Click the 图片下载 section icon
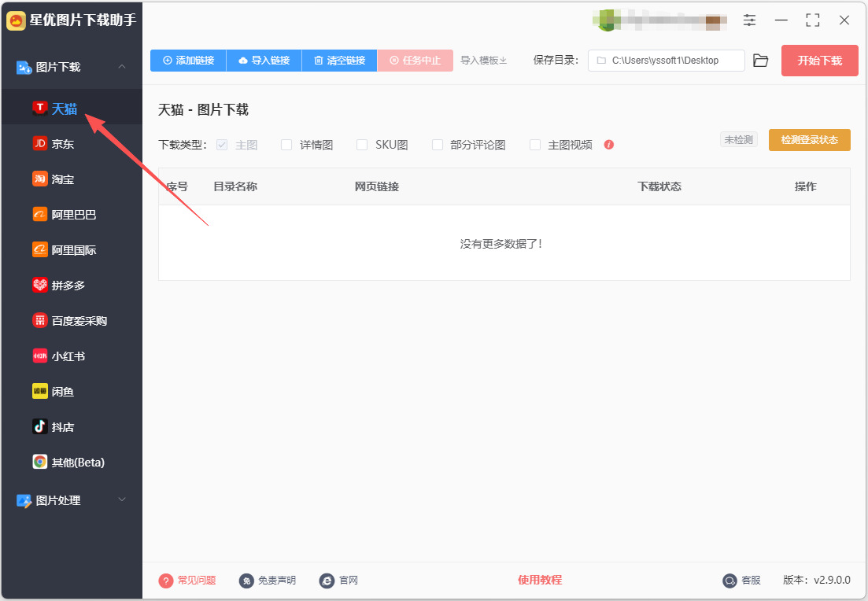Viewport: 868px width, 601px height. point(24,68)
